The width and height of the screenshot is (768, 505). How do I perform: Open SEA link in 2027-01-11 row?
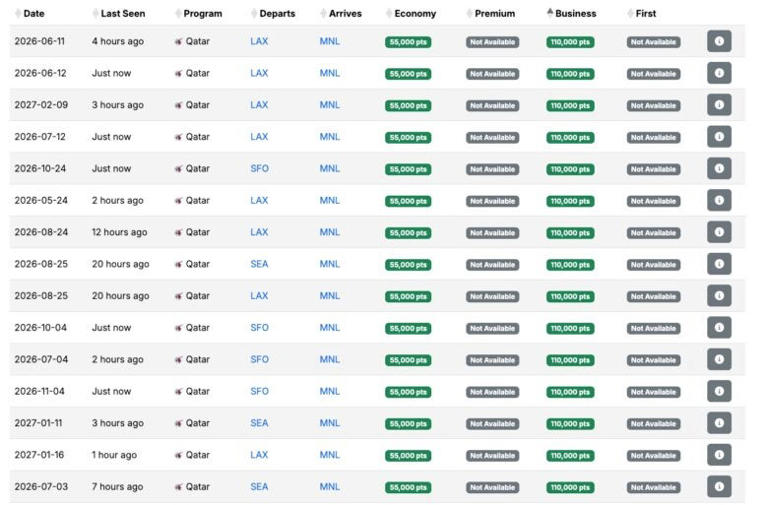[259, 423]
